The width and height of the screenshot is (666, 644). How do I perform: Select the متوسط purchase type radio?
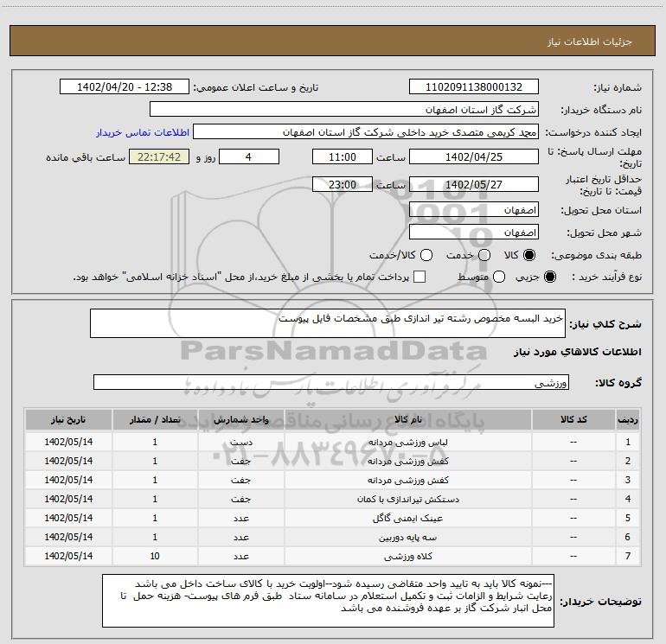(499, 277)
